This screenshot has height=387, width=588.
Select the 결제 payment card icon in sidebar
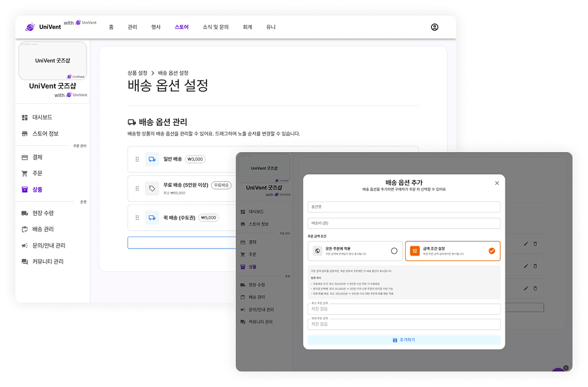(25, 157)
